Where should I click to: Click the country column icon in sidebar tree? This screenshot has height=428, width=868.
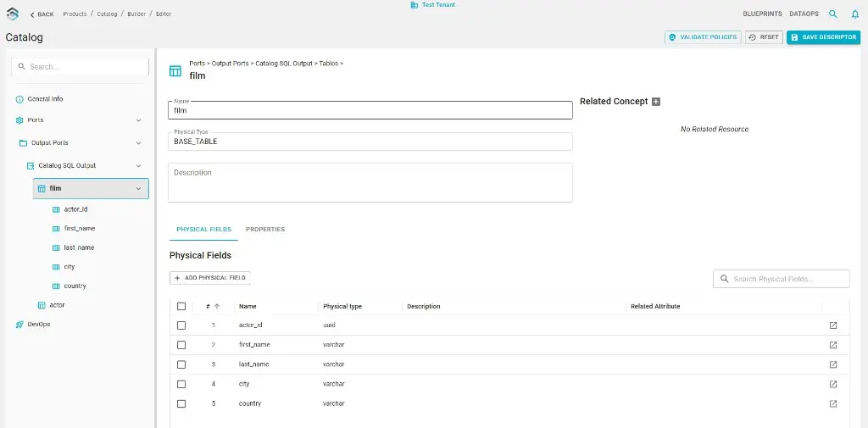[55, 286]
